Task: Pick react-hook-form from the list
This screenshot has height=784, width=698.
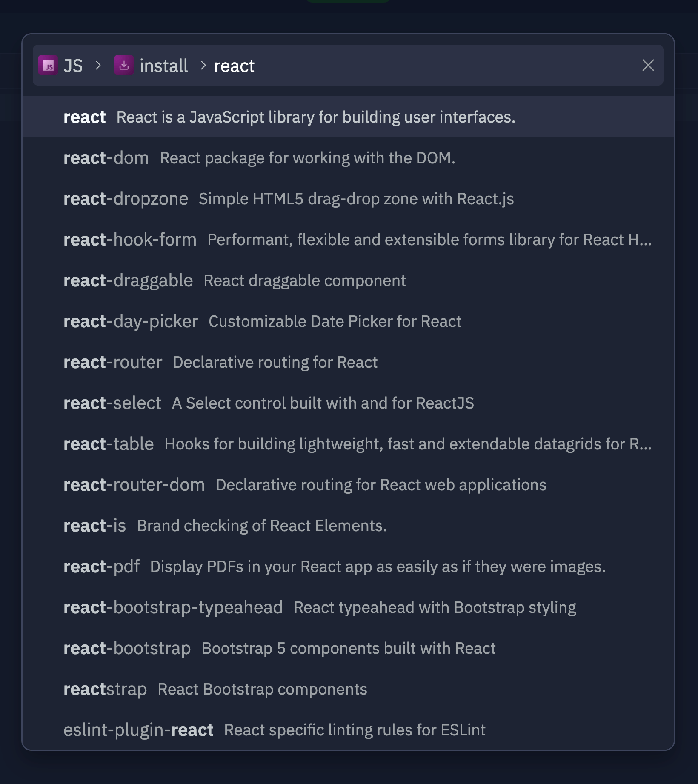Action: (x=348, y=239)
